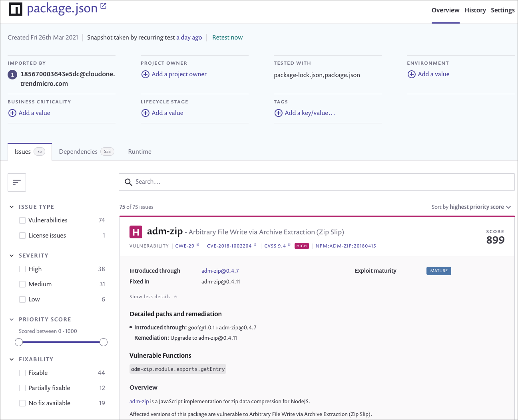Enable the High severity filter

click(x=22, y=269)
